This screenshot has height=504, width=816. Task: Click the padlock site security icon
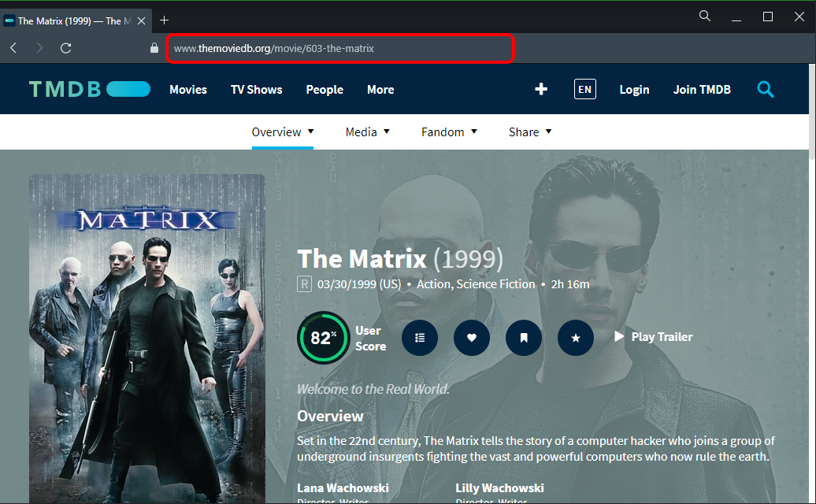pos(154,48)
